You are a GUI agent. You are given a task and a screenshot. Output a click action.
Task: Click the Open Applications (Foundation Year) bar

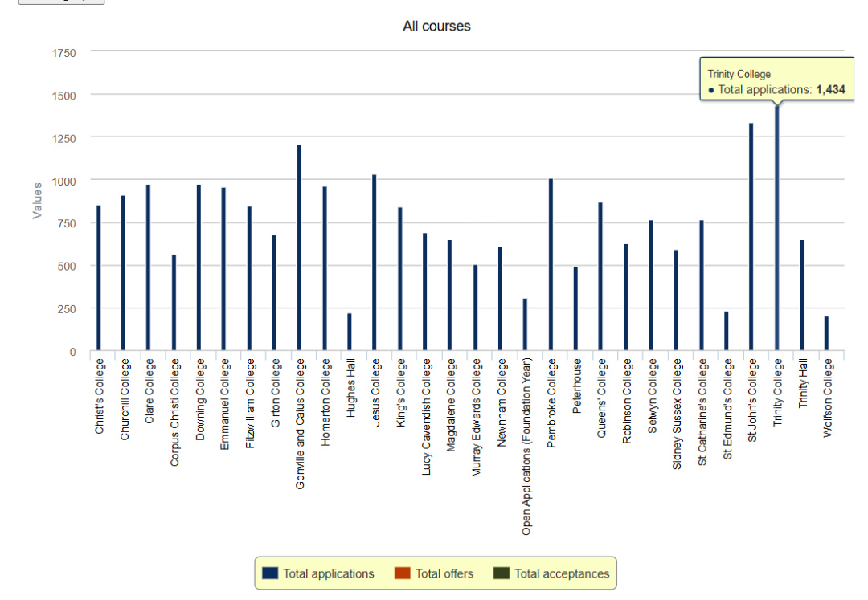(525, 324)
